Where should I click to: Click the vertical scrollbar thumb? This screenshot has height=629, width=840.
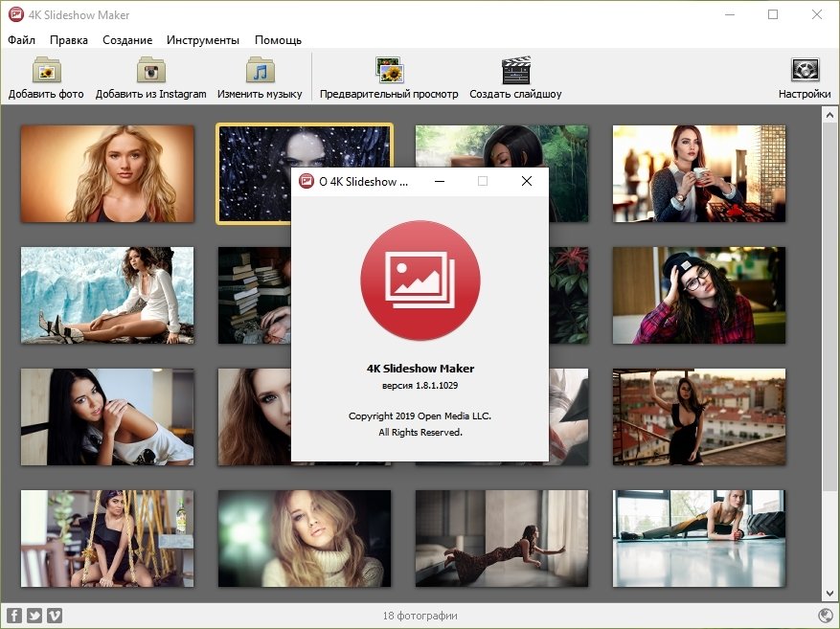829,306
